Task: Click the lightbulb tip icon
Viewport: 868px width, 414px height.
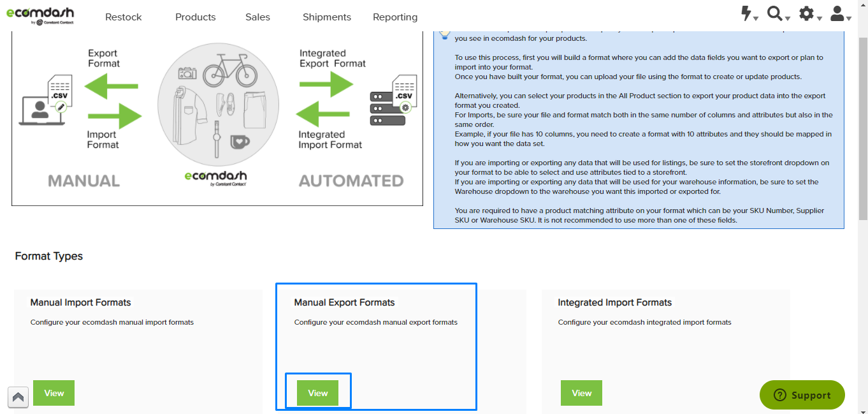Action: [445, 35]
